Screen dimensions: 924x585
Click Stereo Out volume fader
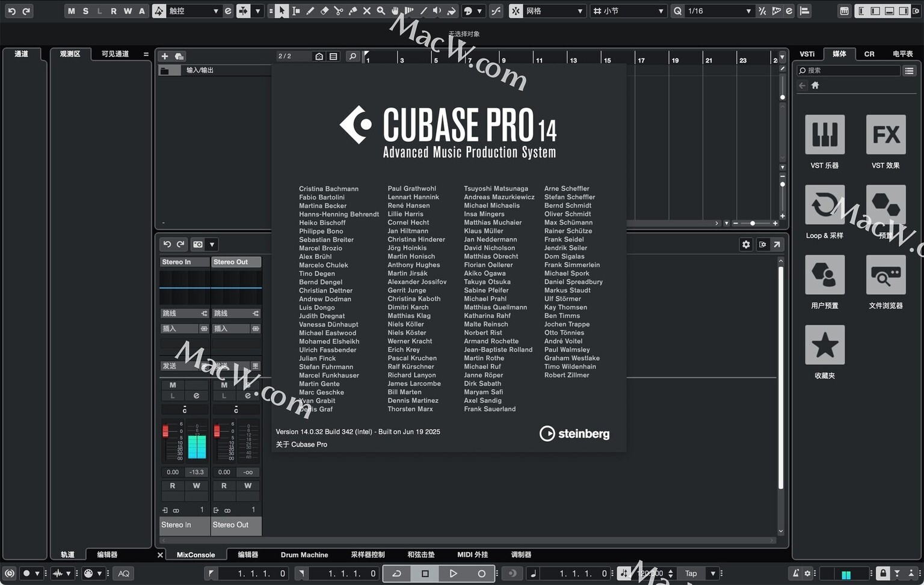[217, 431]
